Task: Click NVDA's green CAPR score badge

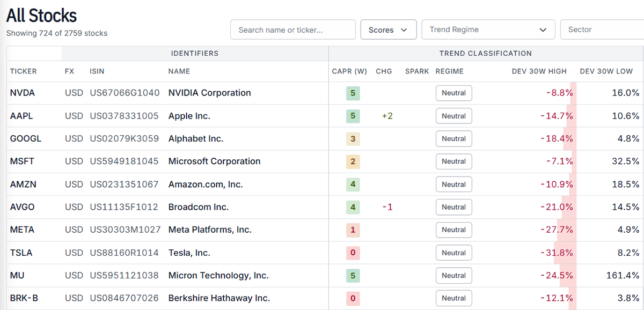Action: [353, 93]
